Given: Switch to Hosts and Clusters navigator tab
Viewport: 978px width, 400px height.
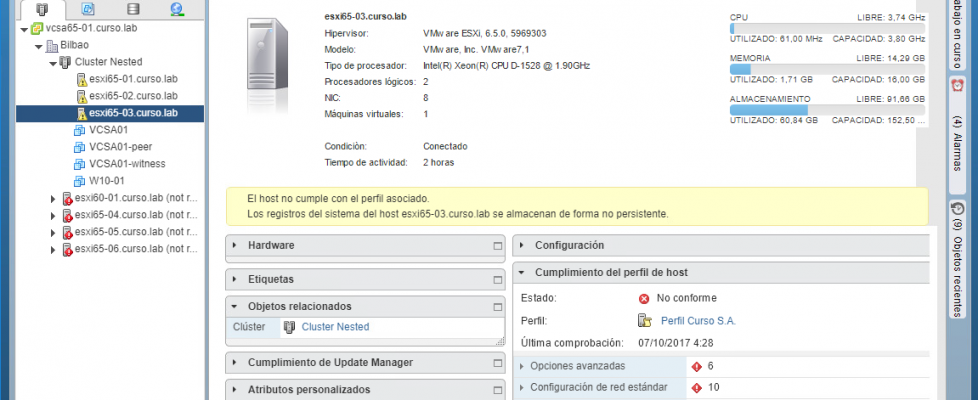Looking at the screenshot, I should point(42,9).
